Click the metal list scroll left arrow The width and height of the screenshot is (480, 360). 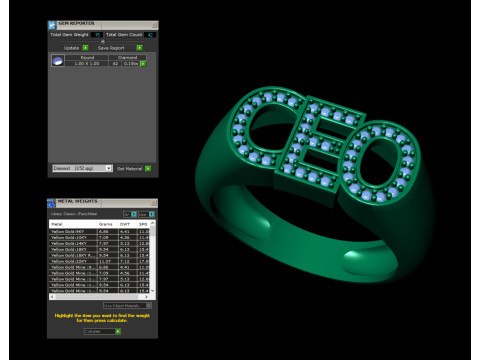click(52, 297)
